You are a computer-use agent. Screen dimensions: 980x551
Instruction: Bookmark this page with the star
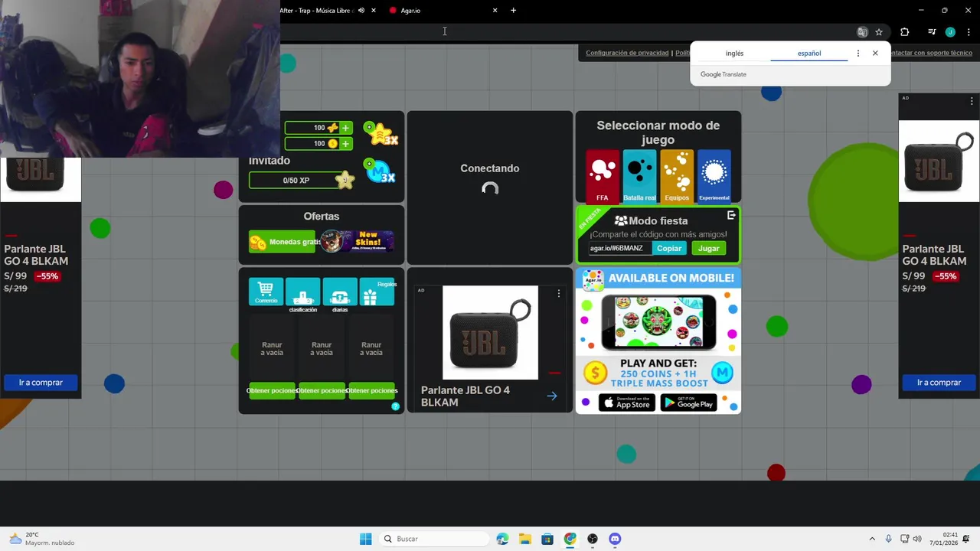[x=879, y=32]
